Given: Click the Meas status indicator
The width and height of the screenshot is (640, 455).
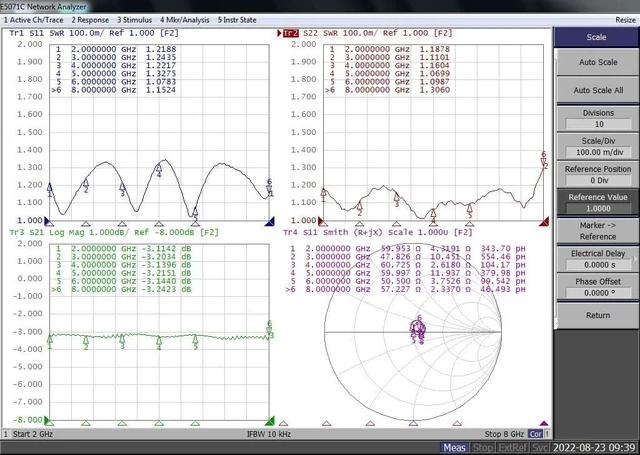Looking at the screenshot, I should coord(454,448).
